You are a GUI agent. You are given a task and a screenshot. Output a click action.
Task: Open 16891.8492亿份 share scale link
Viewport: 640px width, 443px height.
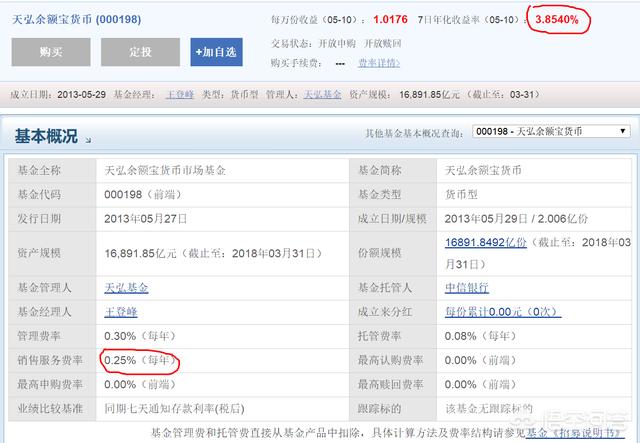coord(486,243)
